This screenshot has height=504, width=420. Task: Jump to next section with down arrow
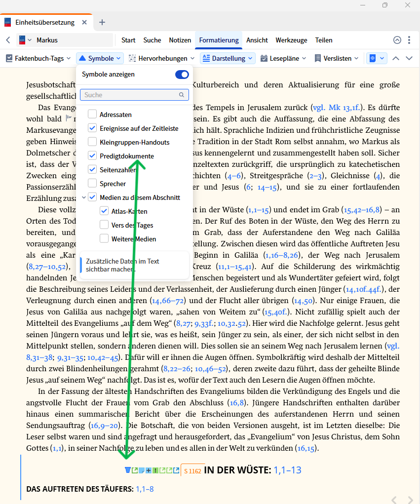(x=409, y=59)
